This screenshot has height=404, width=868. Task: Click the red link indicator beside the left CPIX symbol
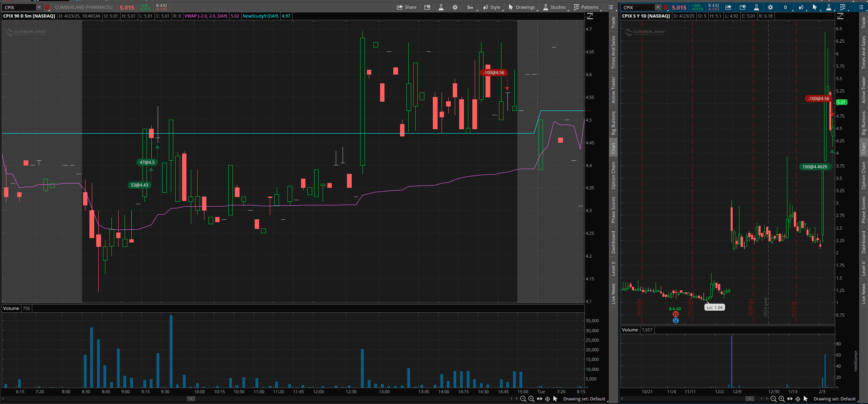click(47, 7)
